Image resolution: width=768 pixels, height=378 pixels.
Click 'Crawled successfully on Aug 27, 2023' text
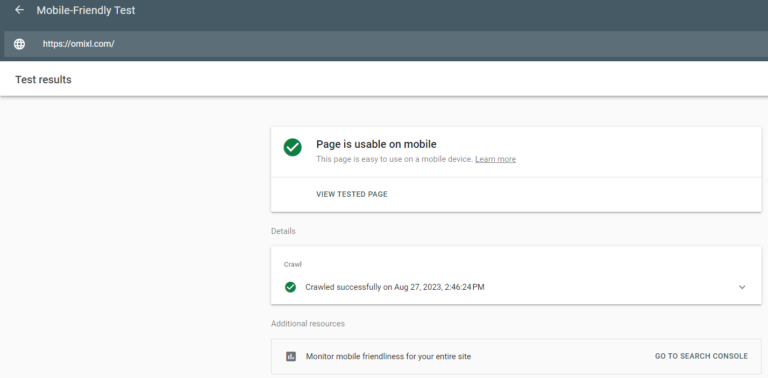point(395,287)
